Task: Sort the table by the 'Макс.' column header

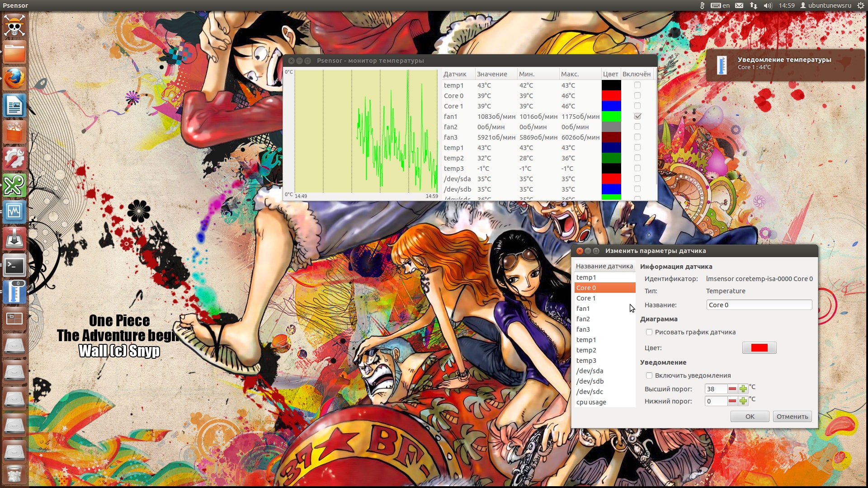Action: click(x=580, y=74)
